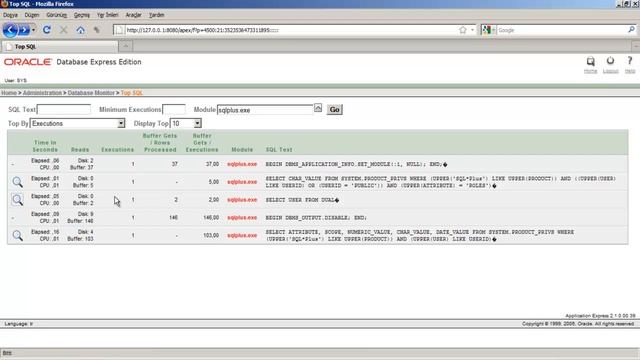Click sqlplus.exe in DBMS_OUTPUT.DISABLE row
This screenshot has width=640, height=360.
point(242,218)
